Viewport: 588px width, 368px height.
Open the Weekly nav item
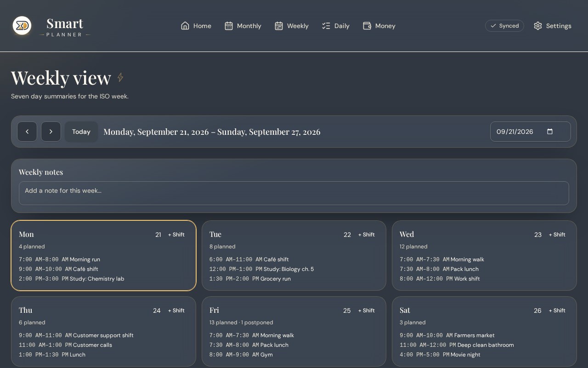(292, 26)
